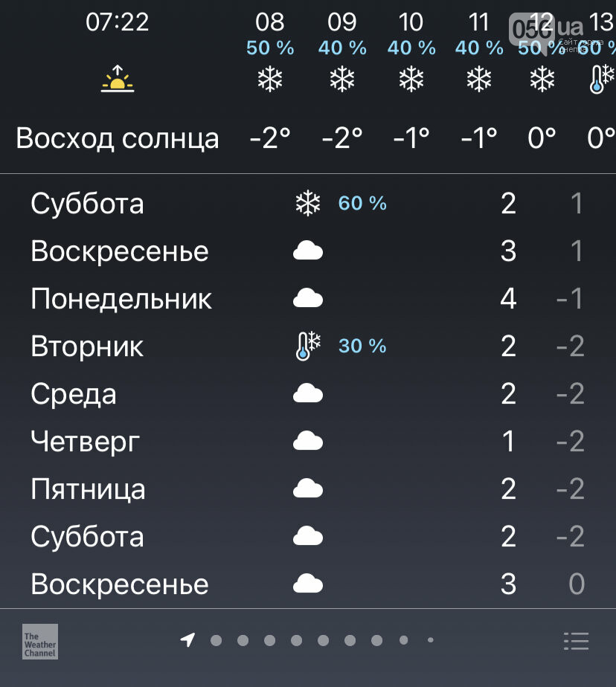Select the first page dot after location arrow

point(216,641)
